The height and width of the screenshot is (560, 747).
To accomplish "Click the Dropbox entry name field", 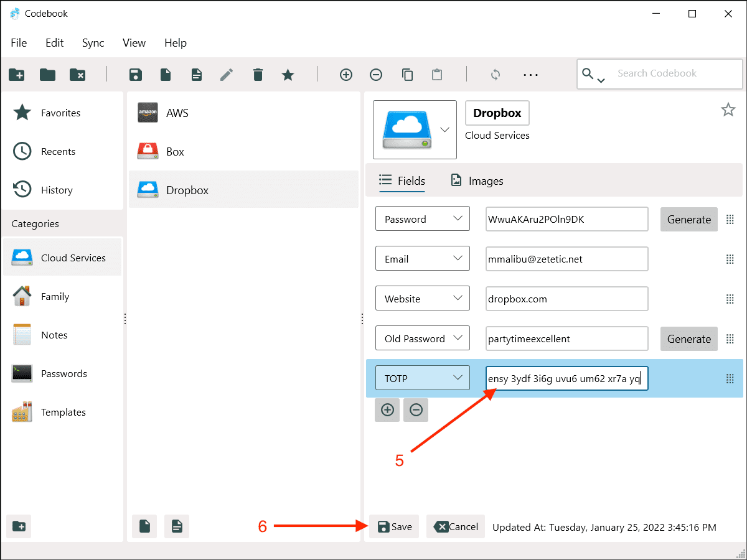I will tap(497, 113).
